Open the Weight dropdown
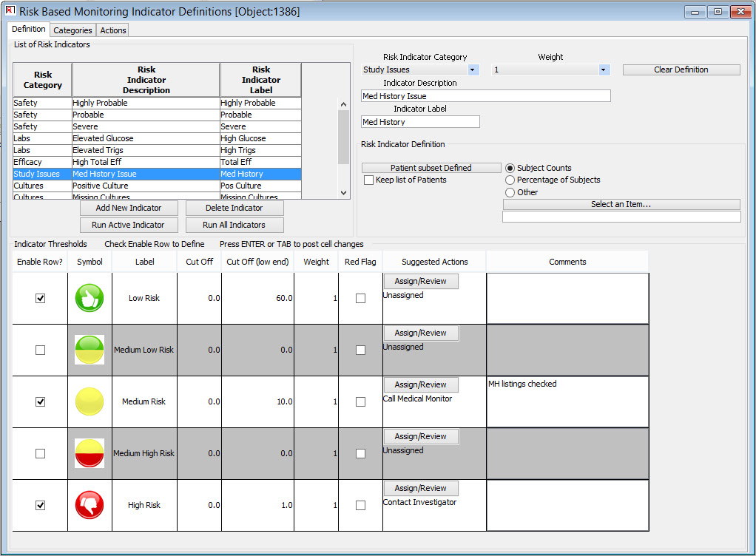Screen dimensions: 756x556 [x=603, y=69]
